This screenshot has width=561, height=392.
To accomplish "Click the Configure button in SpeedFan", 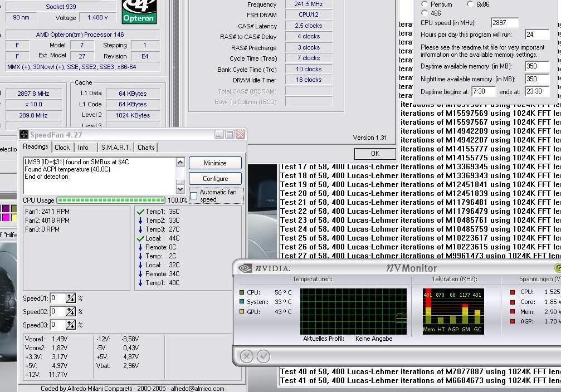I will 215,179.
